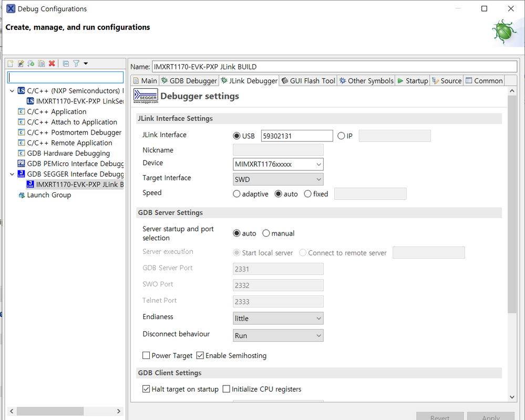Click the SEGGER logo in Debugger settings
Screen dimensions: 525x420
[146, 96]
